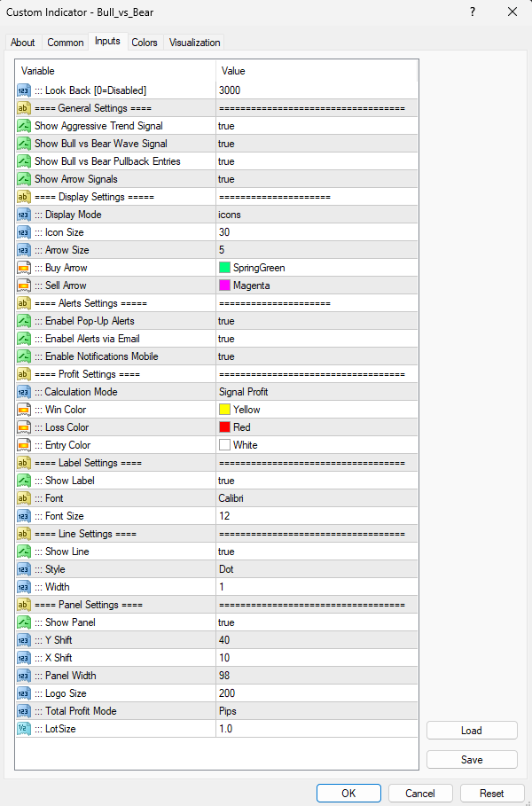Open the Visualization tab
Viewport: 532px width, 806px height.
pyautogui.click(x=194, y=43)
